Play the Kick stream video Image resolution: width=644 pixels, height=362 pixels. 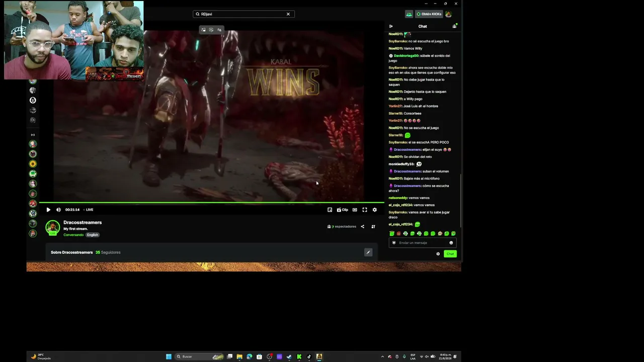48,210
